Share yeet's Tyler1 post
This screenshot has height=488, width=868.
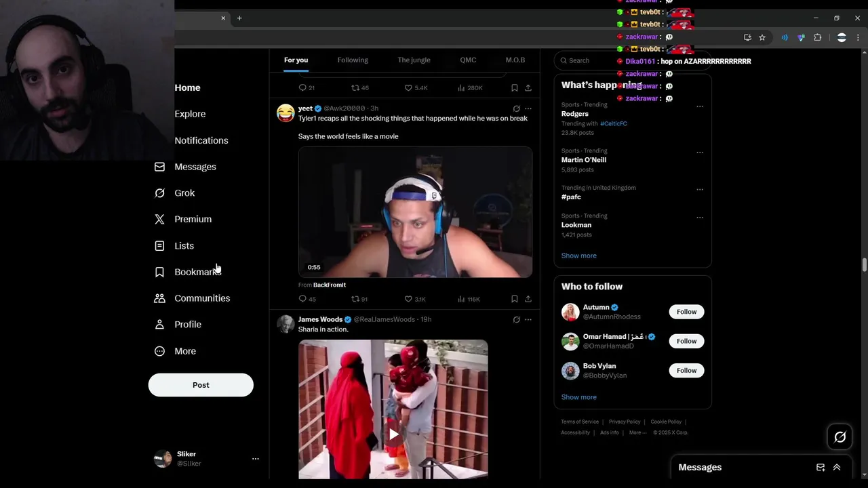pyautogui.click(x=528, y=299)
